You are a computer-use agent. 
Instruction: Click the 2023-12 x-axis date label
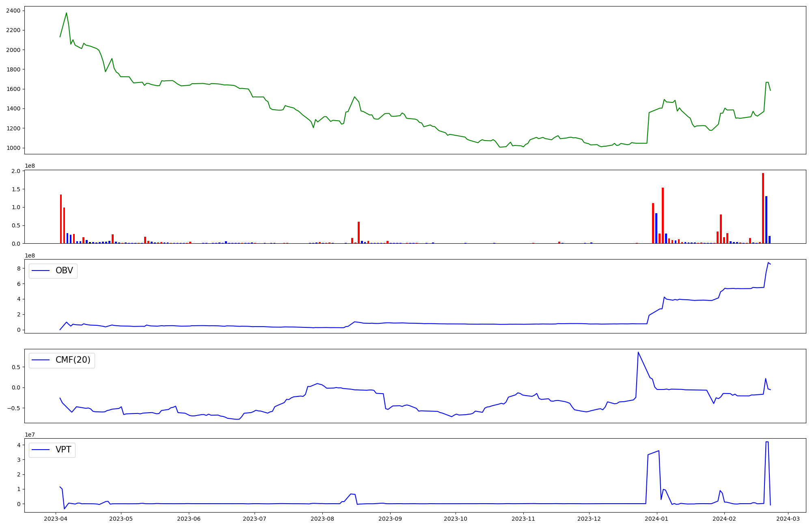pyautogui.click(x=589, y=519)
